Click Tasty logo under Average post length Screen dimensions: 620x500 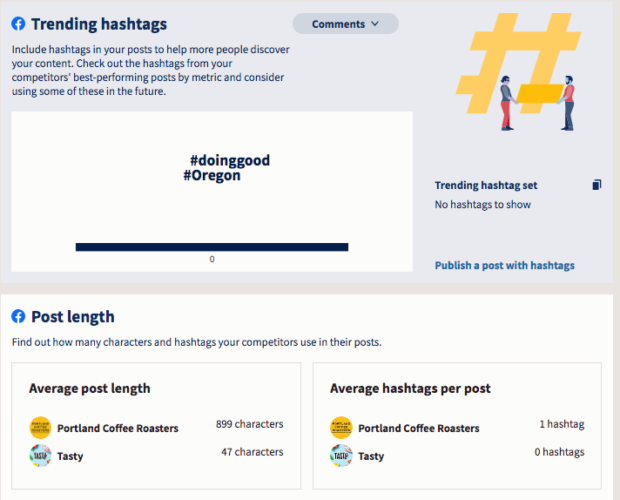coord(40,455)
